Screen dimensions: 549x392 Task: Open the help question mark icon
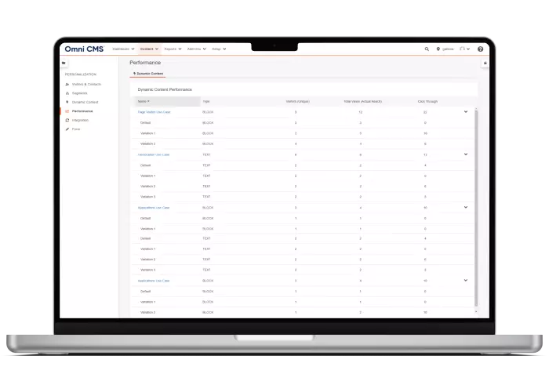480,49
